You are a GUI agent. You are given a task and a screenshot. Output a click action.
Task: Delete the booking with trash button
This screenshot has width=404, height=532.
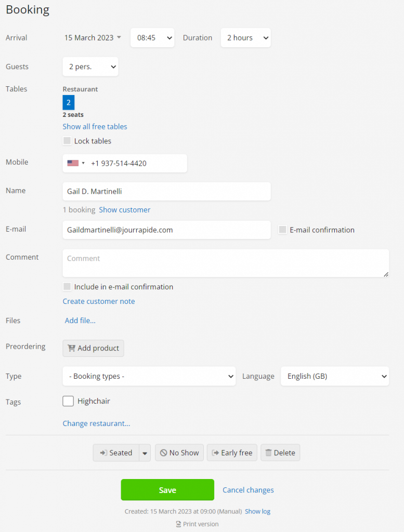(280, 453)
